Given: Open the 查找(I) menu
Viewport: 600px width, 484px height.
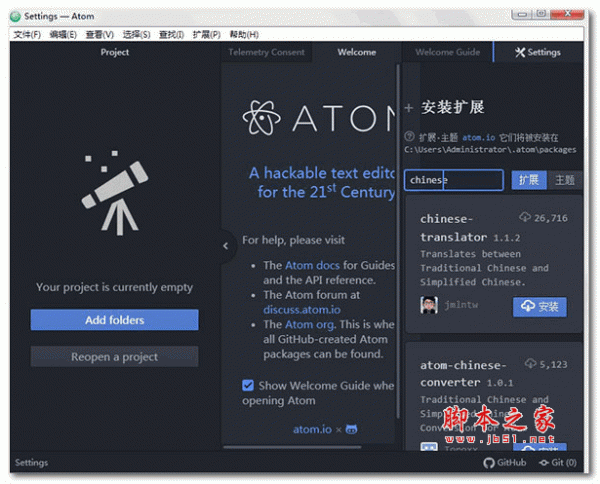Looking at the screenshot, I should click(171, 35).
